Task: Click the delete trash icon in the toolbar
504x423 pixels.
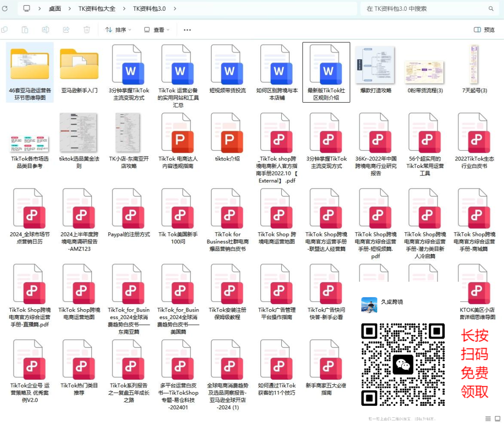Action: (87, 30)
